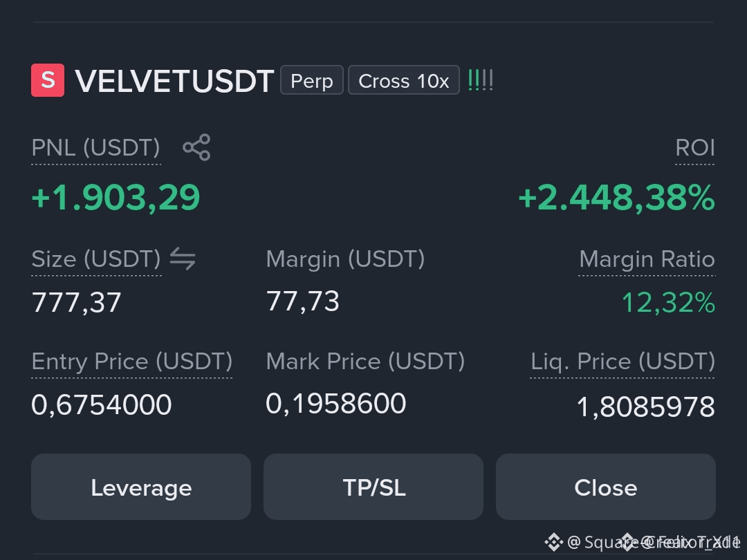Select the +1.903,29 PNL value
747x560 pixels.
(x=116, y=198)
